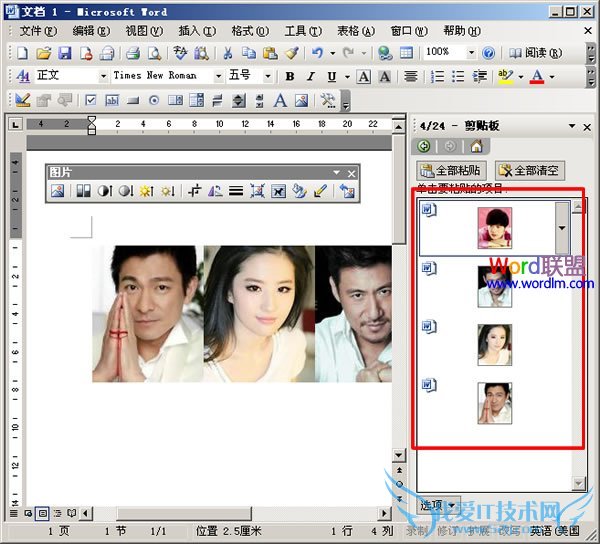Toggle Bold formatting
The width and height of the screenshot is (600, 544).
click(x=290, y=76)
